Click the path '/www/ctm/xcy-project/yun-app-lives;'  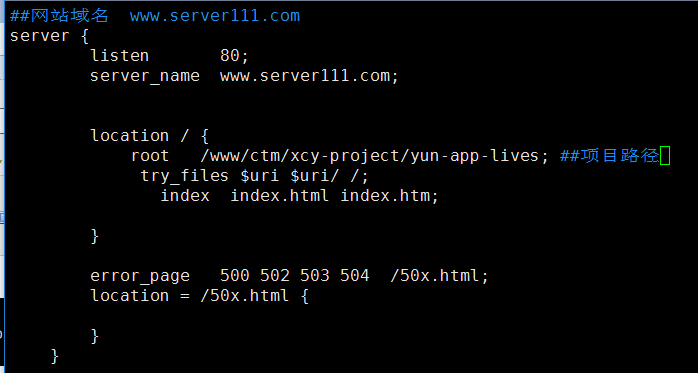pos(375,156)
